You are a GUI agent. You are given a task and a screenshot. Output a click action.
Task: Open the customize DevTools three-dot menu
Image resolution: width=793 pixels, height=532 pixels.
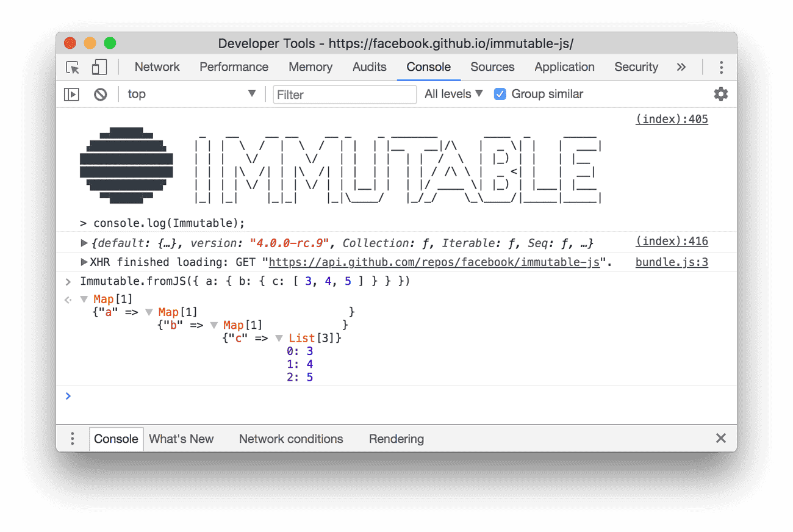tap(721, 67)
